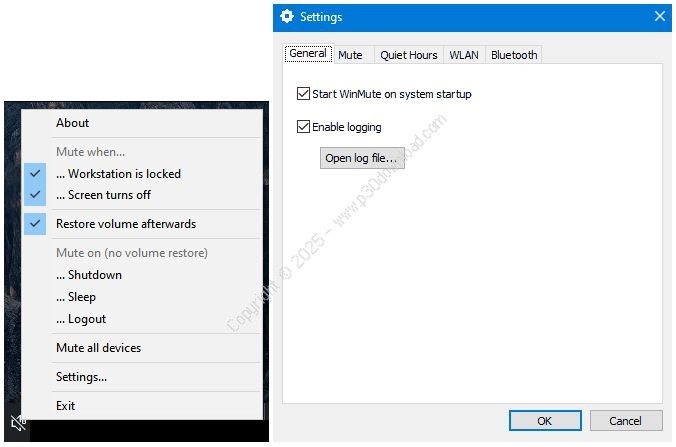This screenshot has height=447, width=676.
Task: Switch to the Mute tab
Action: coord(350,55)
